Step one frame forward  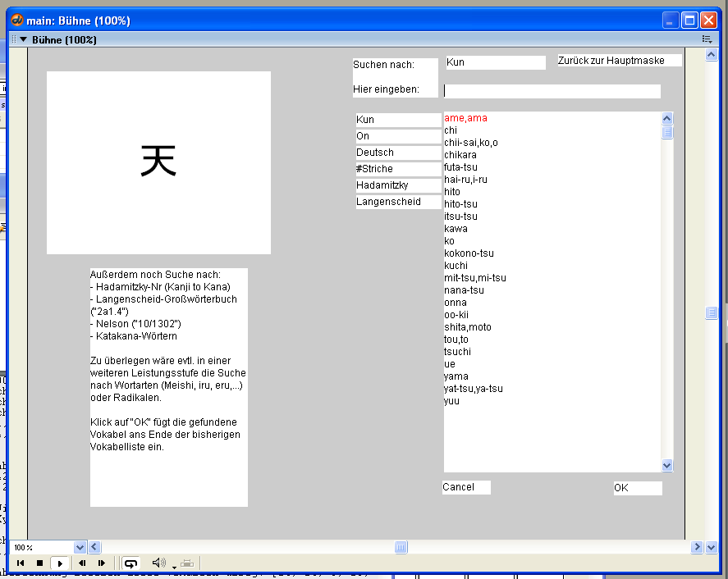click(102, 563)
